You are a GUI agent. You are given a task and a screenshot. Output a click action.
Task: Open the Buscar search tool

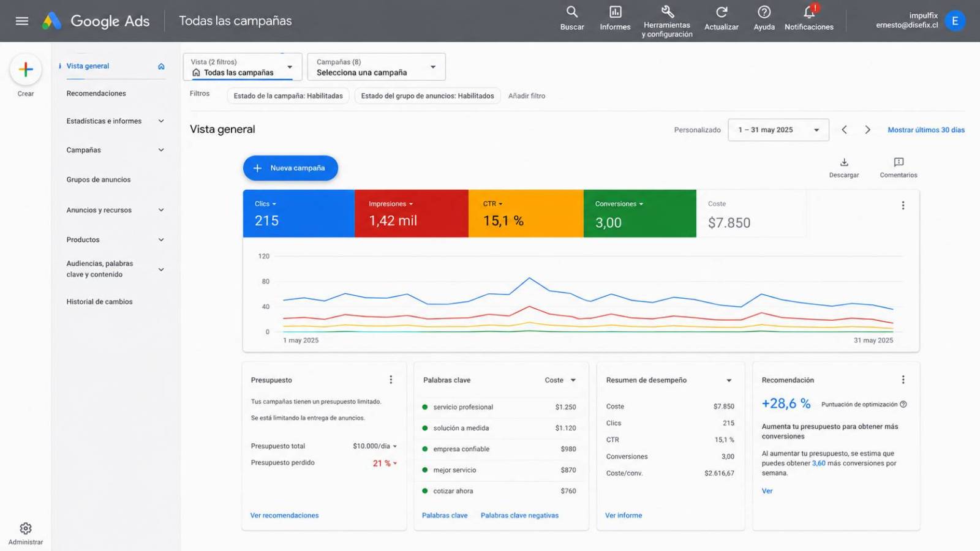[x=572, y=18]
